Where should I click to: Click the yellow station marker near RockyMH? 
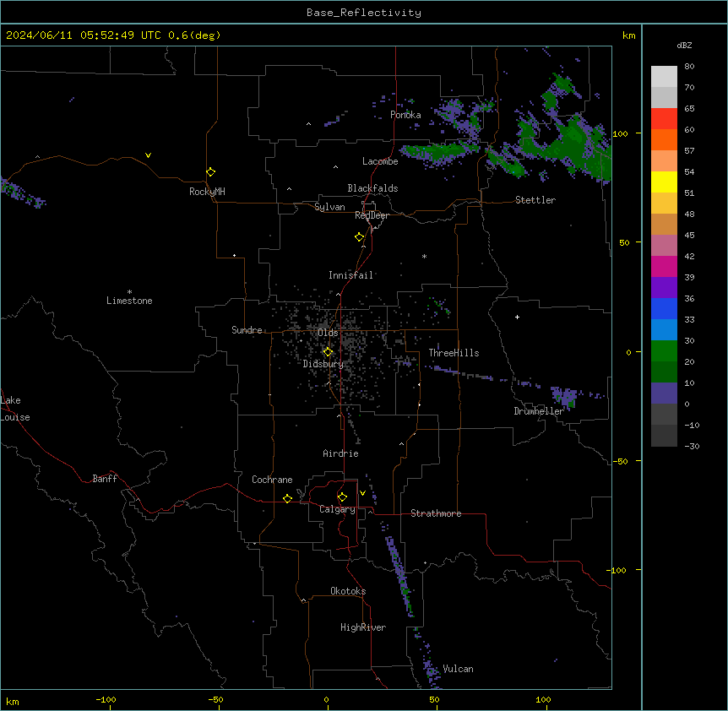[211, 172]
